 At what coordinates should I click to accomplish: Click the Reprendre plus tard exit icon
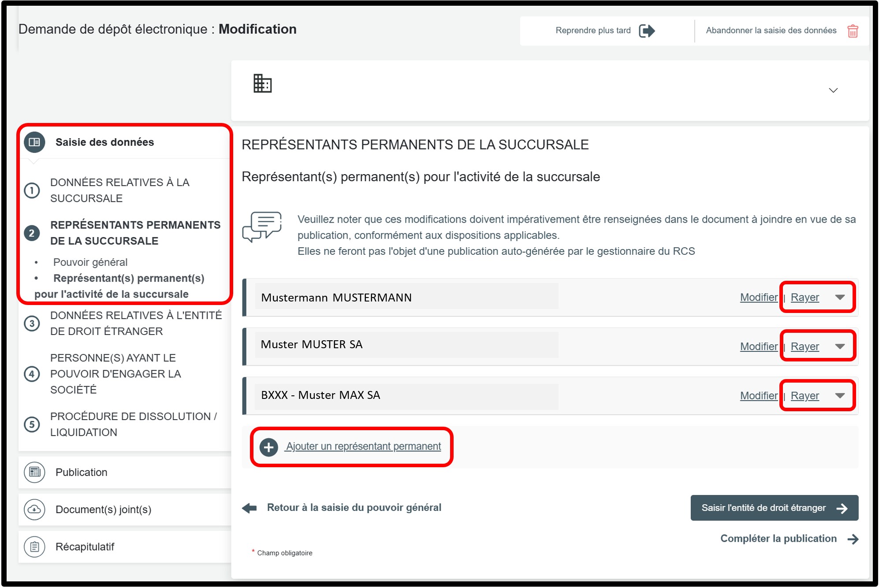(647, 31)
